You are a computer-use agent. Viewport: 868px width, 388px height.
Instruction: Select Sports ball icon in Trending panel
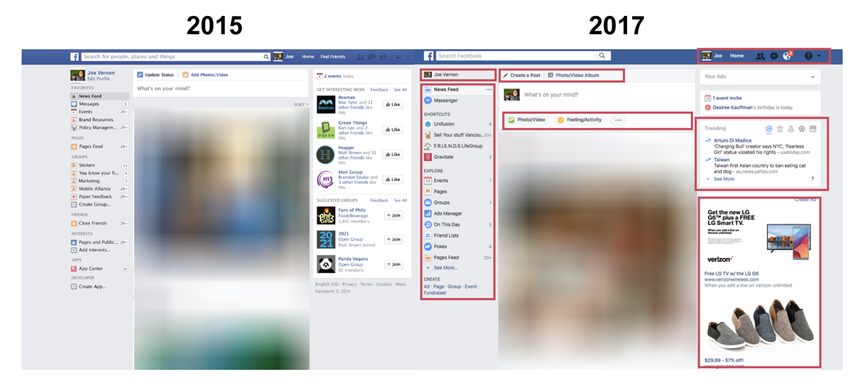pyautogui.click(x=801, y=129)
